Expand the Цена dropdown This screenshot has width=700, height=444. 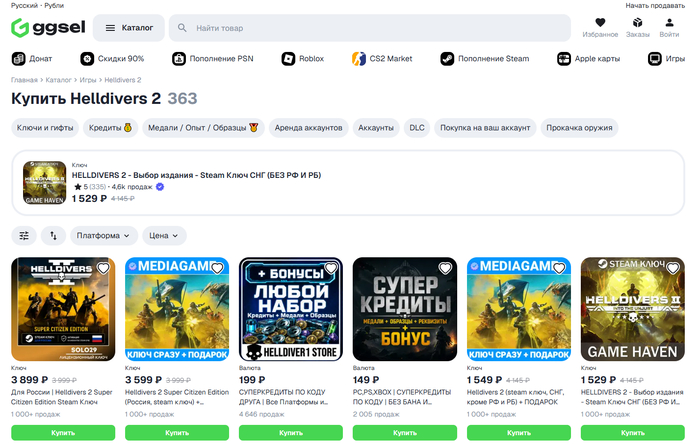(x=164, y=236)
